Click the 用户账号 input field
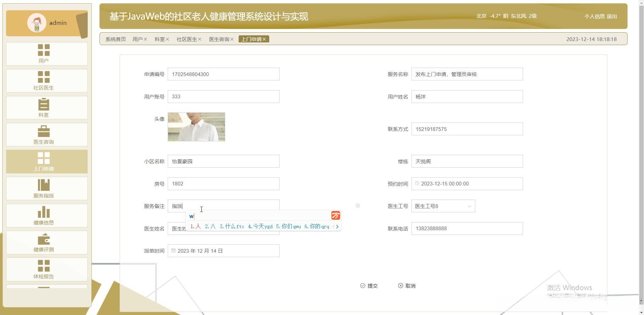The image size is (644, 315). pyautogui.click(x=224, y=97)
